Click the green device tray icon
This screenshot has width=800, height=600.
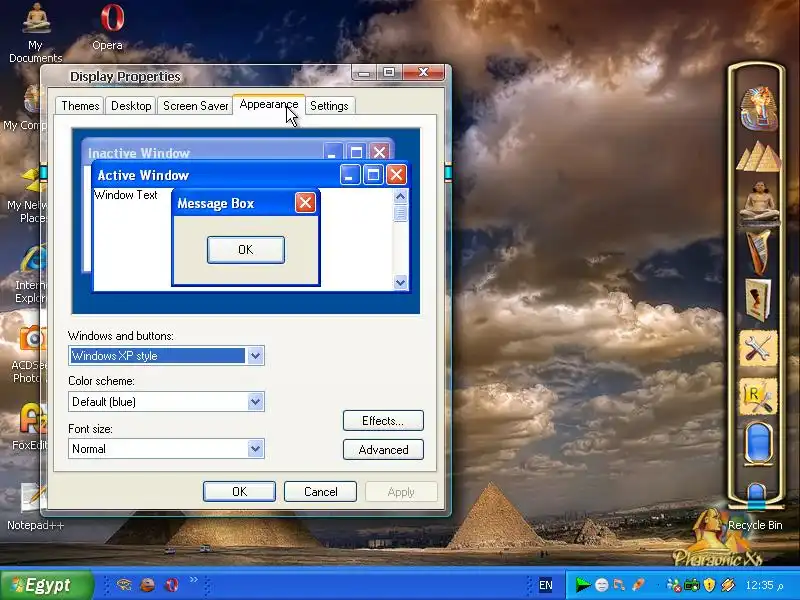coord(691,585)
